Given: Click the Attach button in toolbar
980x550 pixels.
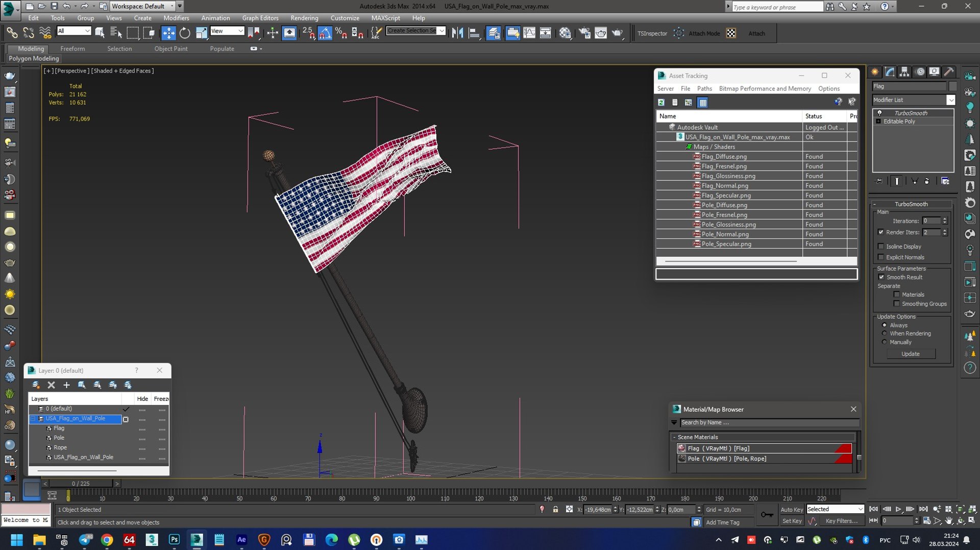Looking at the screenshot, I should (x=756, y=33).
